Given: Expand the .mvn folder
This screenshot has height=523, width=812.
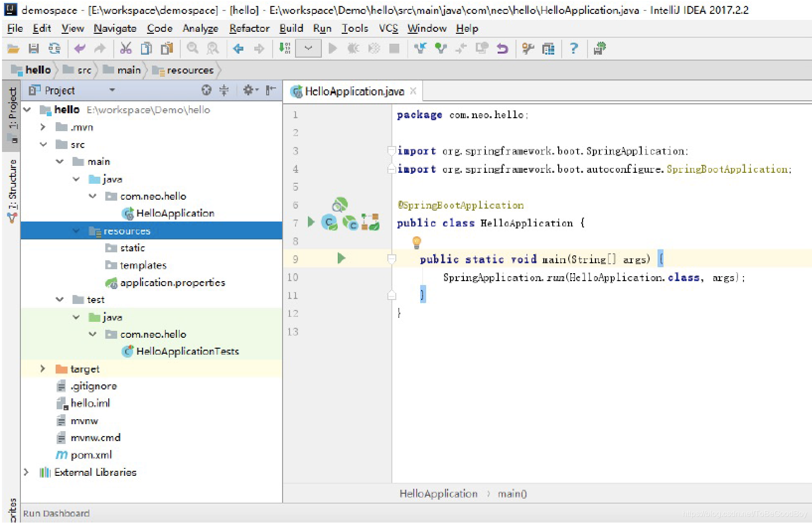Looking at the screenshot, I should 43,127.
